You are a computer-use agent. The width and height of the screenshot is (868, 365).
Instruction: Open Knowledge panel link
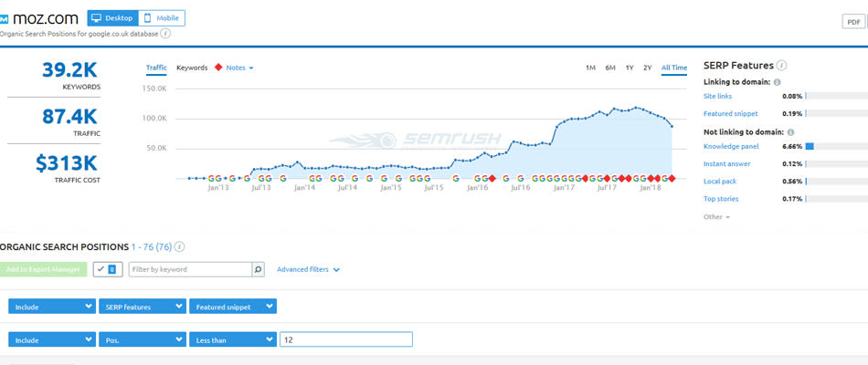[731, 146]
